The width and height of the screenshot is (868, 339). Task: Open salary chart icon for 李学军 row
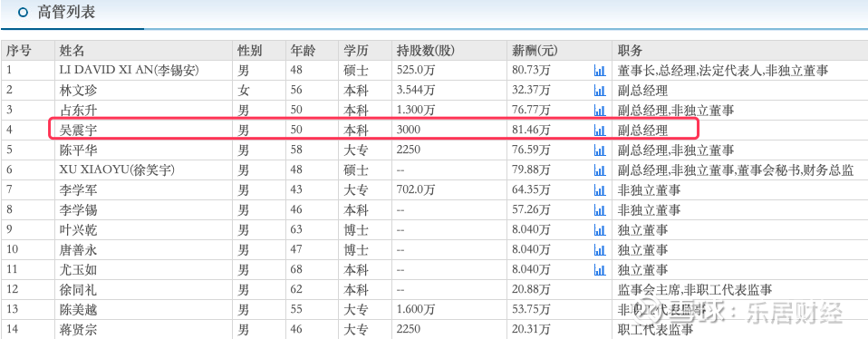coord(600,190)
